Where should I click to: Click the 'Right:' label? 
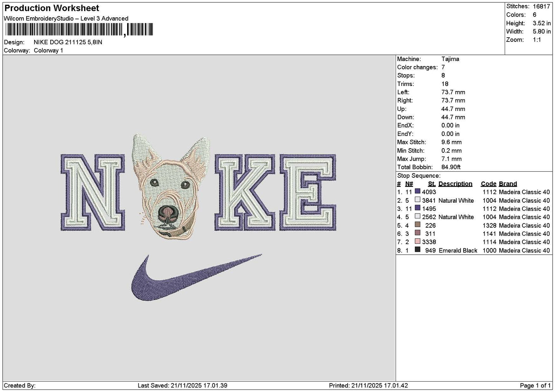pos(405,101)
